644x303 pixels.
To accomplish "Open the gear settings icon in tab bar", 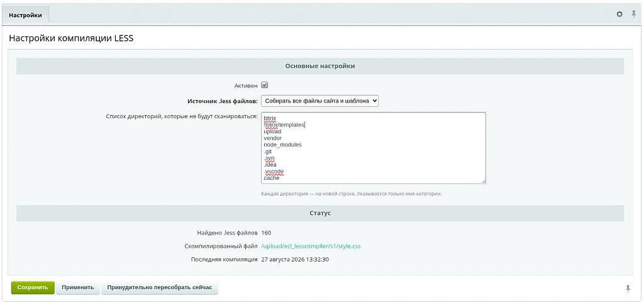I will click(x=619, y=14).
